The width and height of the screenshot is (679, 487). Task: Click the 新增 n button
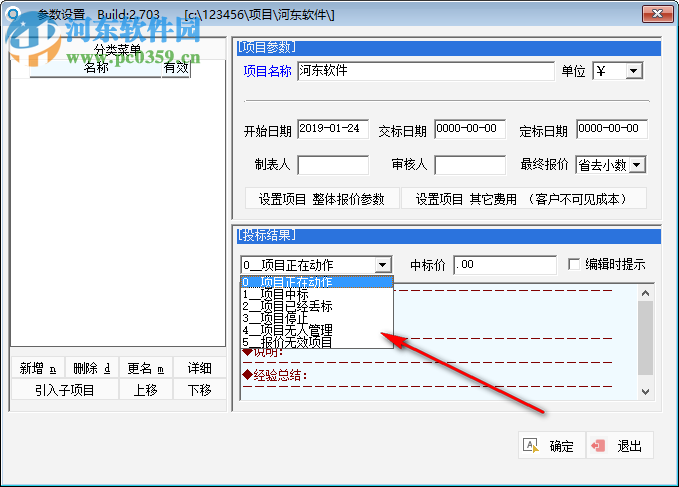click(x=38, y=368)
